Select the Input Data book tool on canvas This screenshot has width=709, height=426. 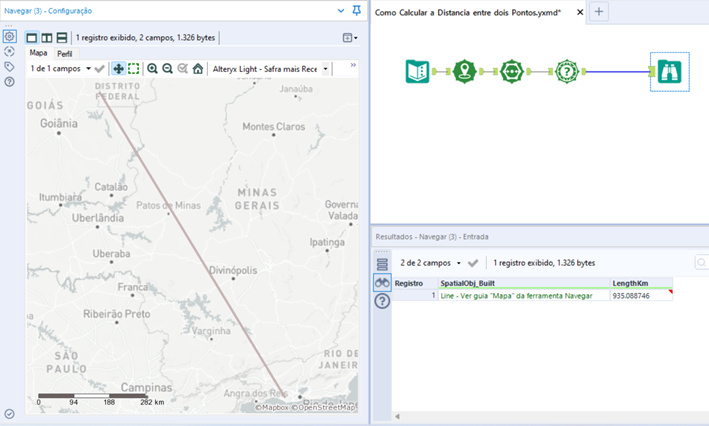417,71
